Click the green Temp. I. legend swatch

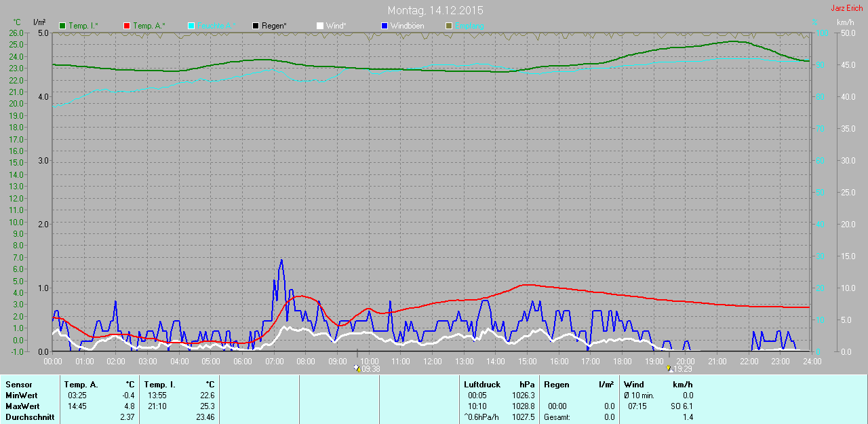pyautogui.click(x=63, y=26)
